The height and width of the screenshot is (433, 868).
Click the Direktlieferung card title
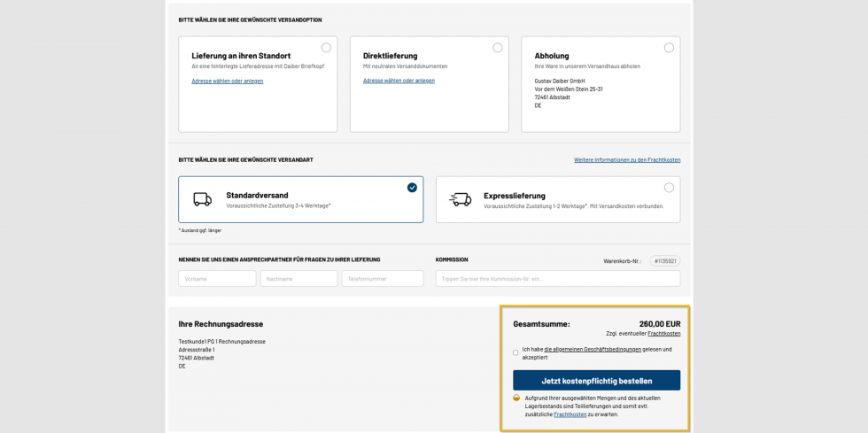(x=391, y=56)
